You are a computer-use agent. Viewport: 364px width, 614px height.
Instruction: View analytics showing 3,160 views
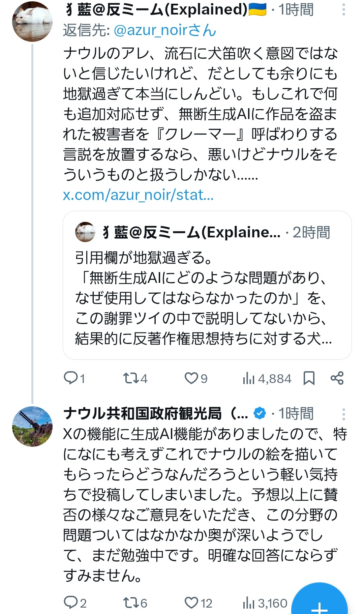pos(265,603)
